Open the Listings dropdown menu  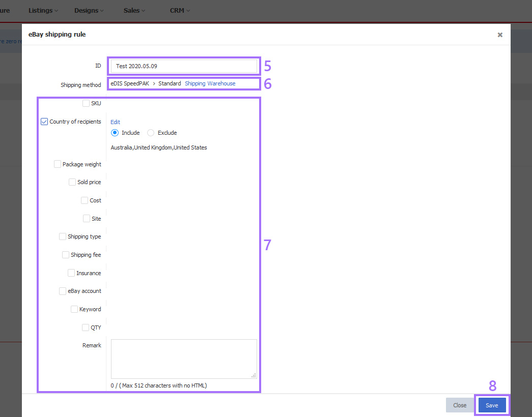[x=43, y=10]
